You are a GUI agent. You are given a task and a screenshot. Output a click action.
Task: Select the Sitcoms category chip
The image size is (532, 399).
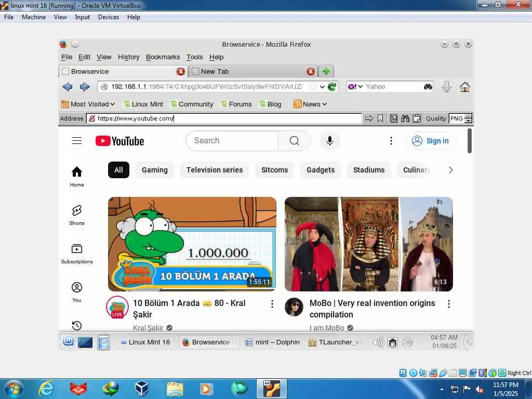point(274,170)
